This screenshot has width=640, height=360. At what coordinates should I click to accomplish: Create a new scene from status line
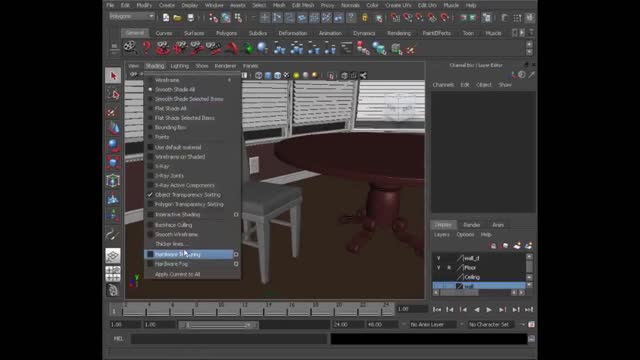[166, 18]
